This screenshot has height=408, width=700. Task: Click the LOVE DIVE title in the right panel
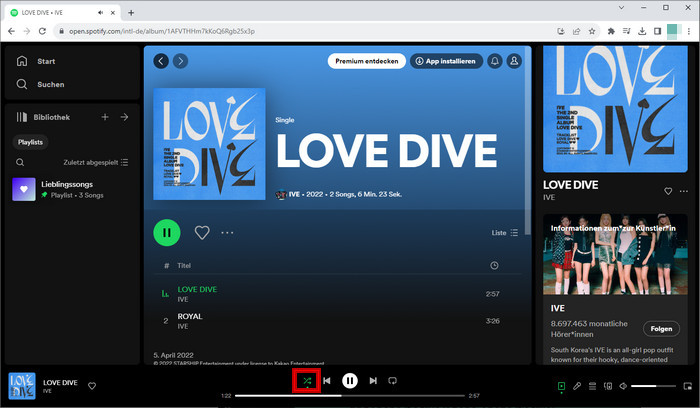pyautogui.click(x=570, y=185)
